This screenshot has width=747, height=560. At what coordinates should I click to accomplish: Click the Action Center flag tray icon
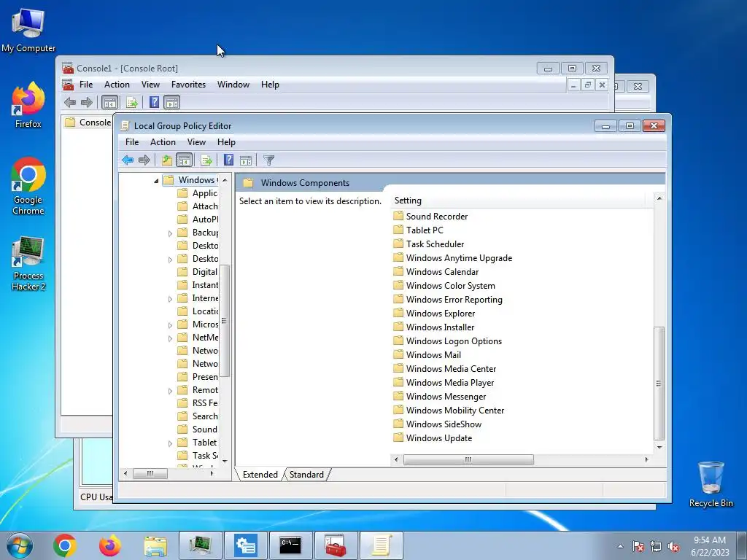(x=638, y=547)
